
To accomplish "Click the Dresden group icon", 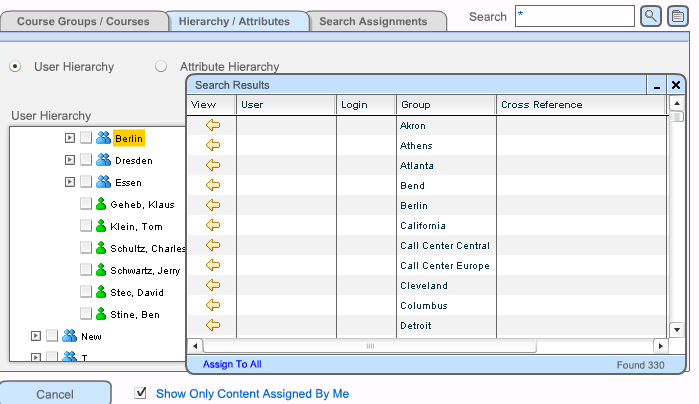I will coord(103,160).
